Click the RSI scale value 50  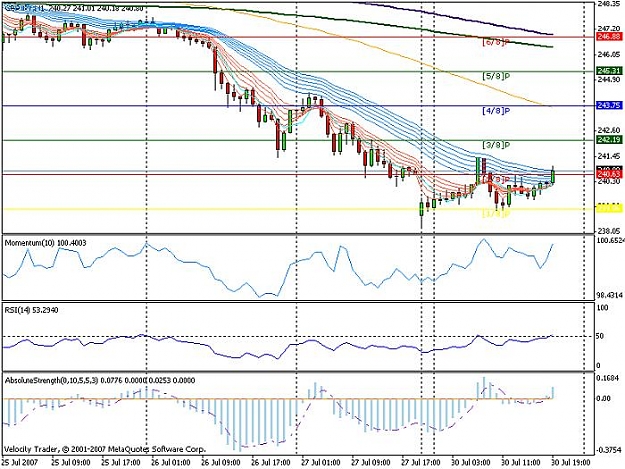[x=600, y=336]
